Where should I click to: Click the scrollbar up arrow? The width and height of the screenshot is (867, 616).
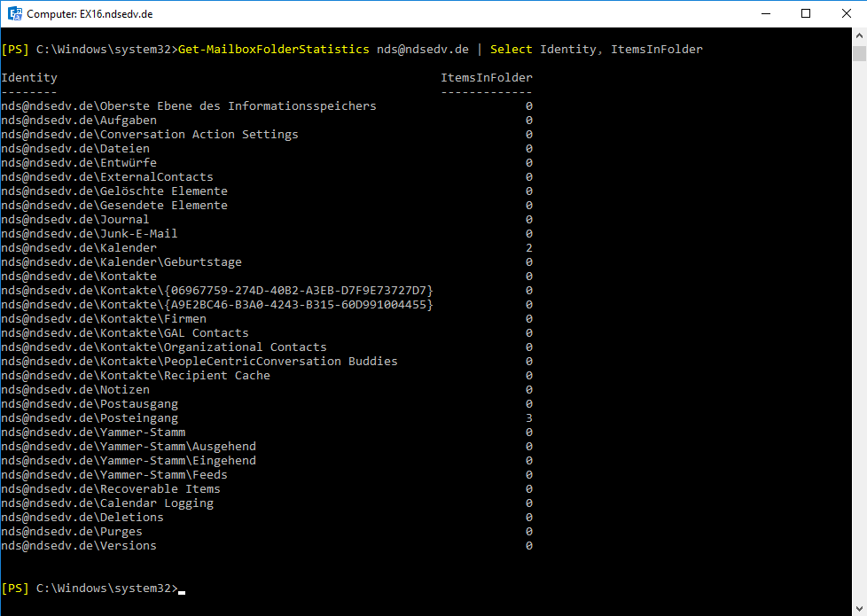pyautogui.click(x=858, y=35)
